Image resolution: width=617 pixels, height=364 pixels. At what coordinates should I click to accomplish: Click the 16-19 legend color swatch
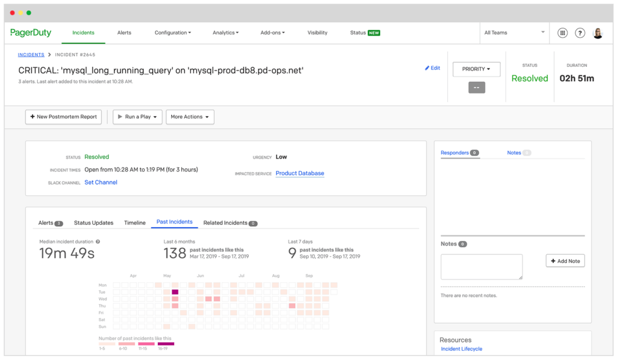pos(166,344)
